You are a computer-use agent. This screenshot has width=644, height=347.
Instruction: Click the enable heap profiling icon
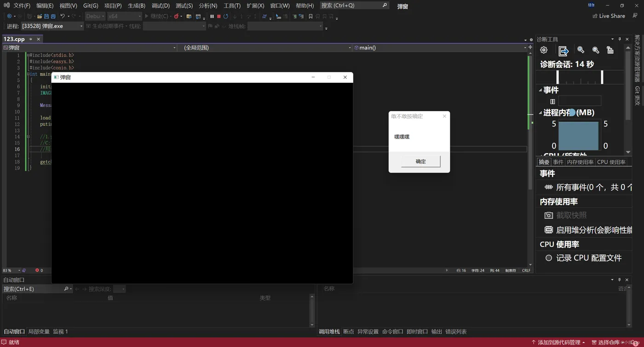click(x=548, y=230)
